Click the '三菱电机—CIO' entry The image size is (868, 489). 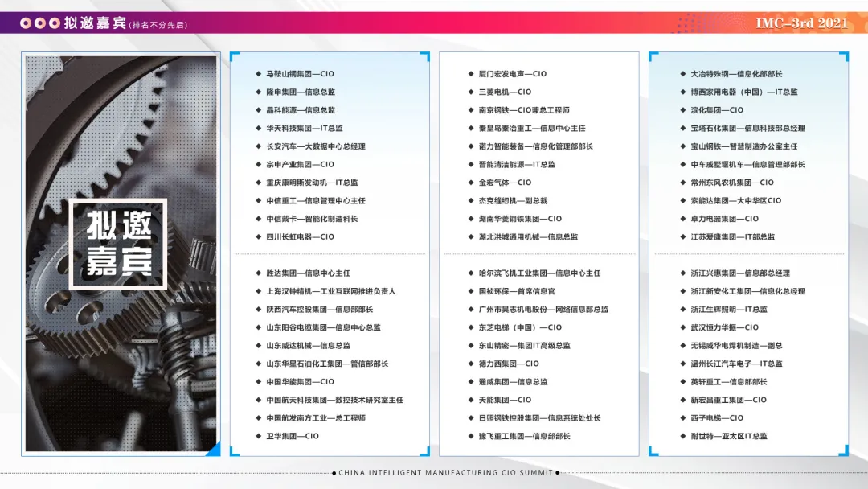pos(505,92)
